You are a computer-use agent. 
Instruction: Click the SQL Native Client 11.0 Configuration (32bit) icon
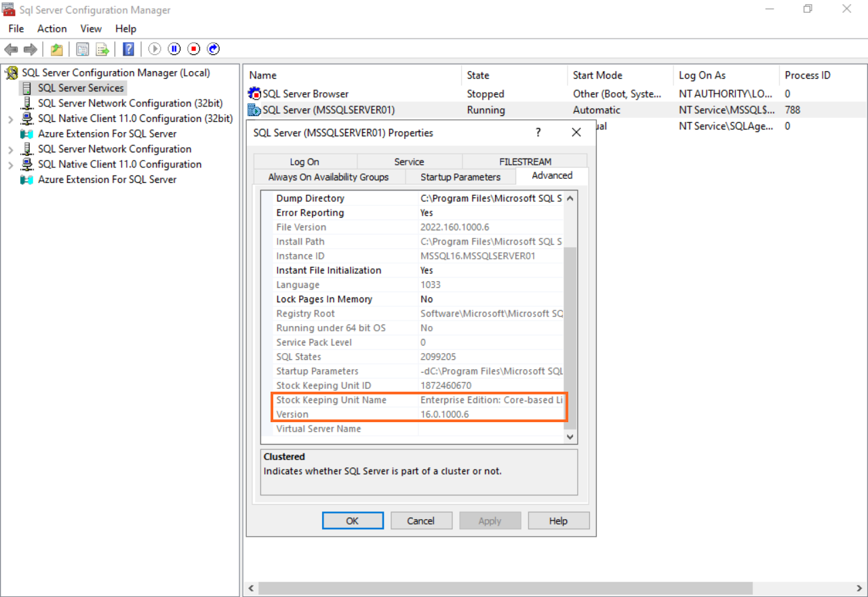tap(27, 119)
